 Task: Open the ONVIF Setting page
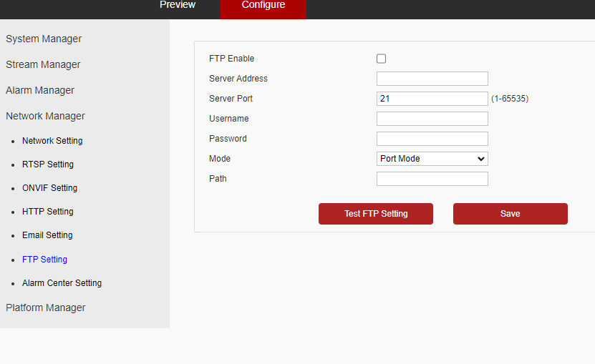click(49, 188)
